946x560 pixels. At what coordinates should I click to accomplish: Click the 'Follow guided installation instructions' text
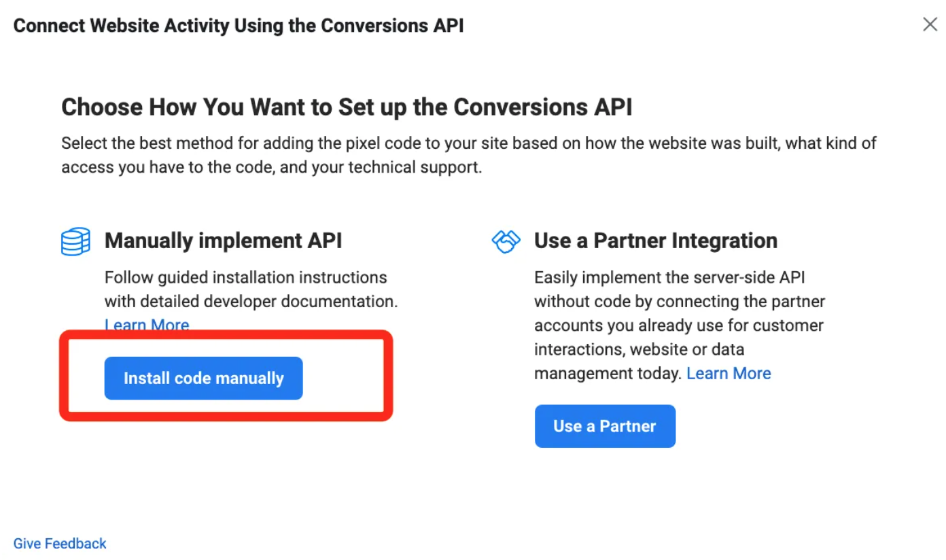(245, 277)
